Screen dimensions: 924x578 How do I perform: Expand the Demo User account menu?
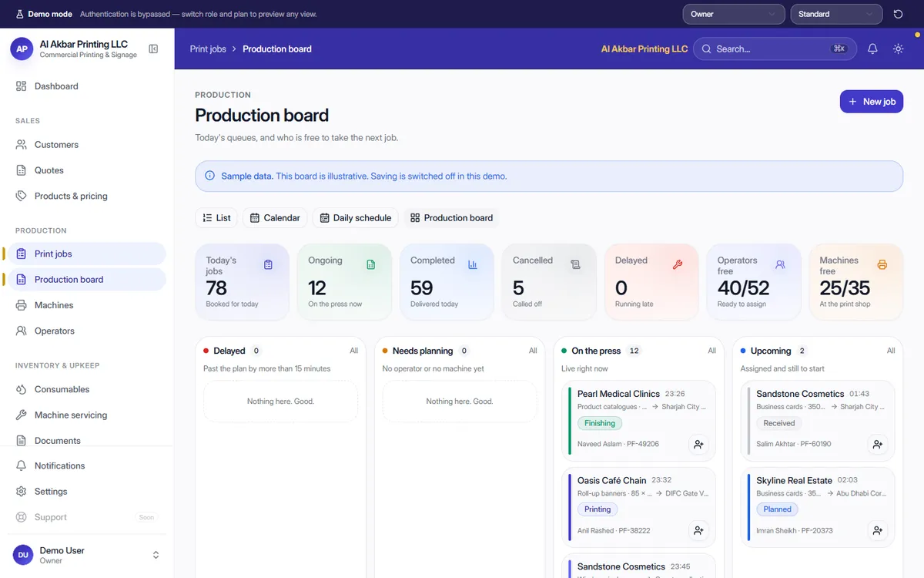86,555
